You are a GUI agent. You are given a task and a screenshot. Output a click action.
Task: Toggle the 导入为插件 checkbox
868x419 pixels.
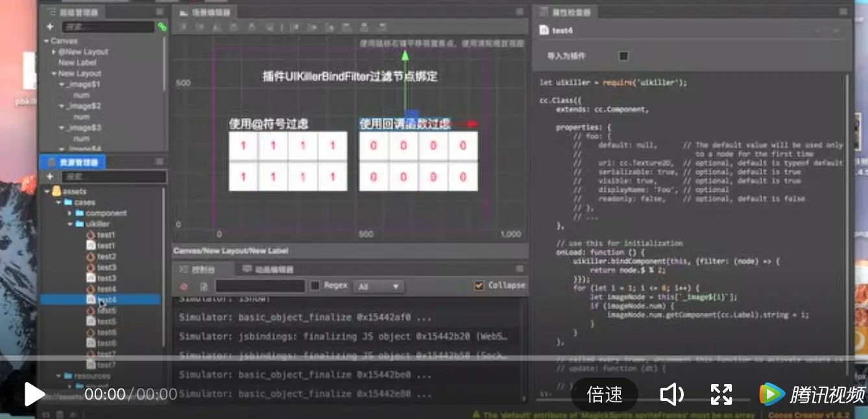[623, 56]
